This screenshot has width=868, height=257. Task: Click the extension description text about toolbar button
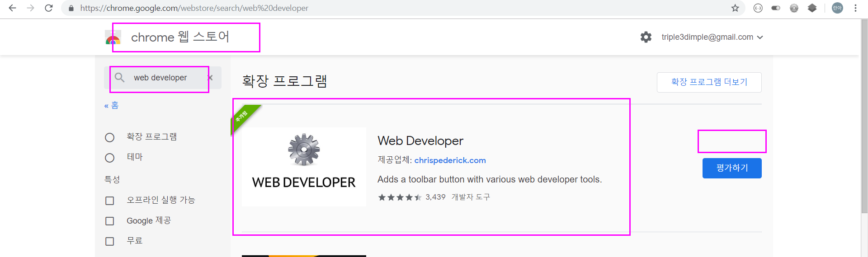tap(490, 179)
